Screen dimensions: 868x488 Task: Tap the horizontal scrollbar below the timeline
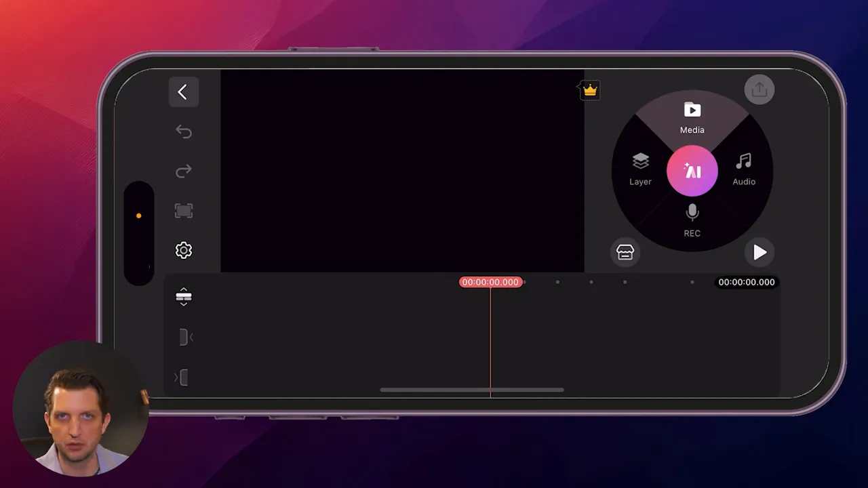pyautogui.click(x=473, y=390)
